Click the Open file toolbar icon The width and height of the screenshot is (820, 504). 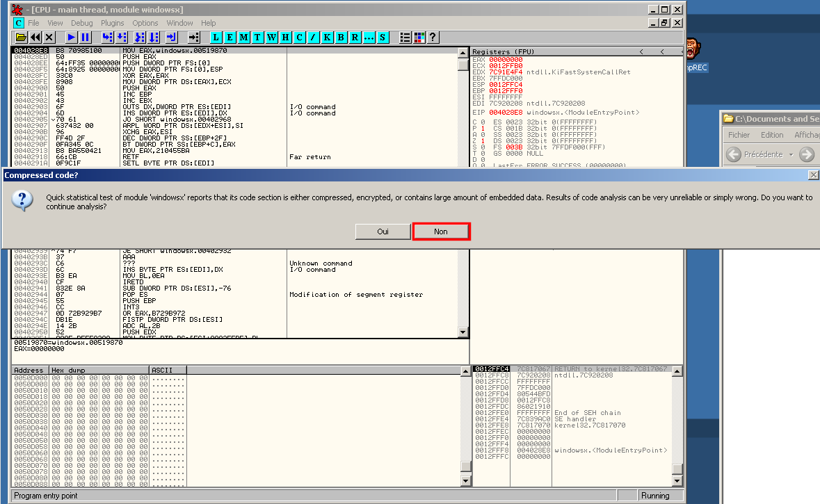21,37
